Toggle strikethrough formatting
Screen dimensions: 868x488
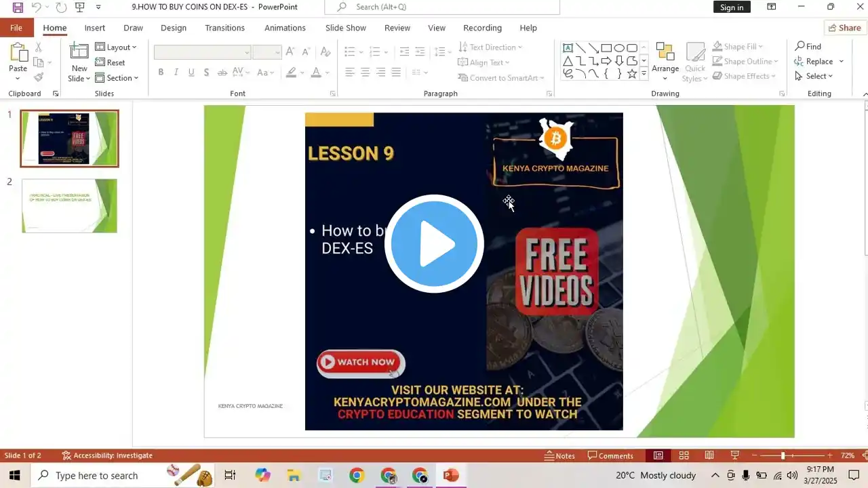coord(222,73)
